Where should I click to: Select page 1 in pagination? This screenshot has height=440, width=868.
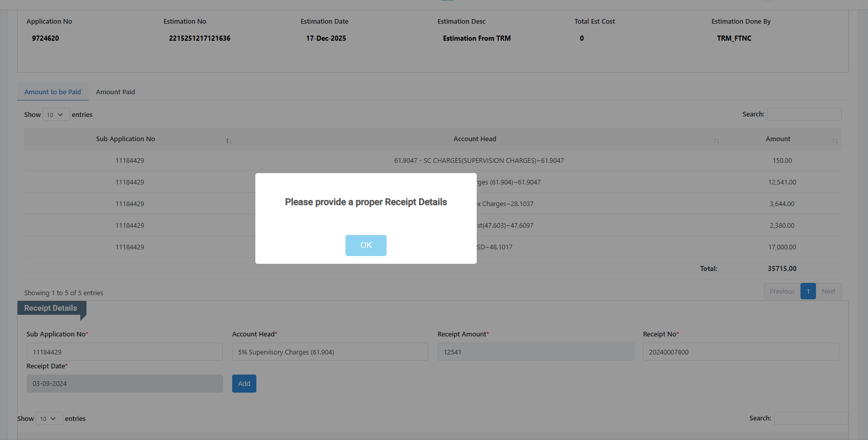tap(808, 292)
